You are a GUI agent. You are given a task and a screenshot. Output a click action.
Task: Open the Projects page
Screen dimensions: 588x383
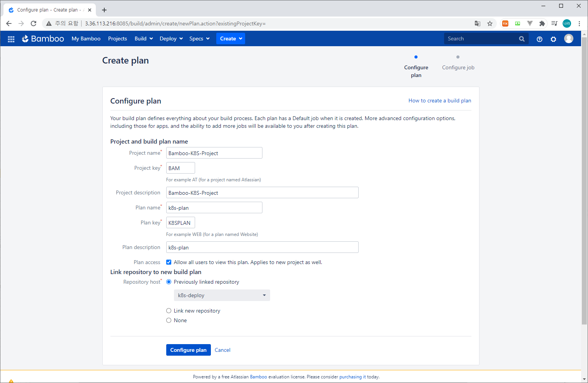point(117,38)
